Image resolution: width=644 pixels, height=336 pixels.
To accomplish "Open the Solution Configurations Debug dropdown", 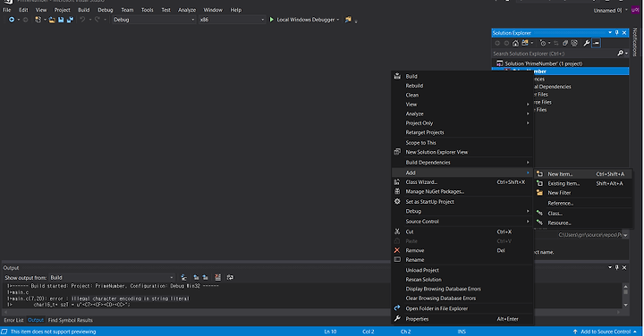I will point(154,20).
